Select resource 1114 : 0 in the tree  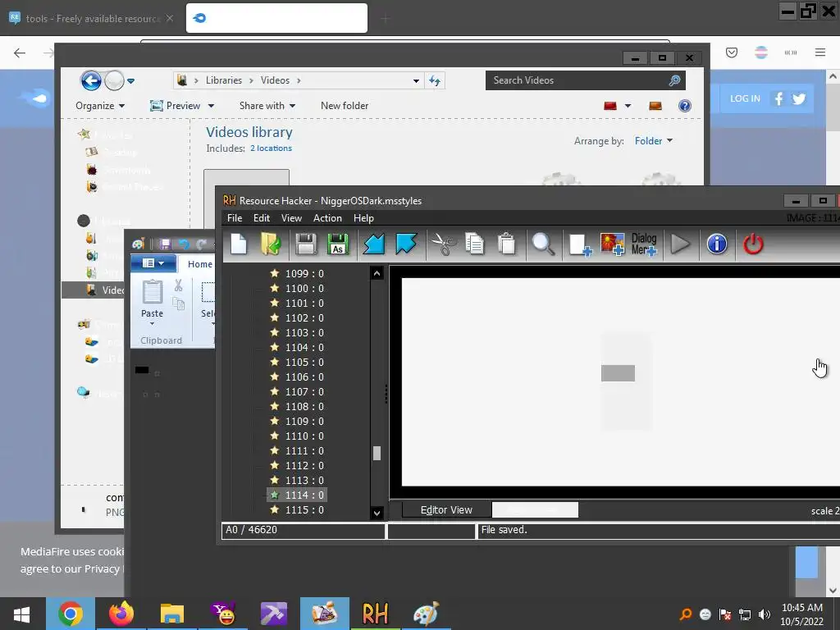coord(297,495)
